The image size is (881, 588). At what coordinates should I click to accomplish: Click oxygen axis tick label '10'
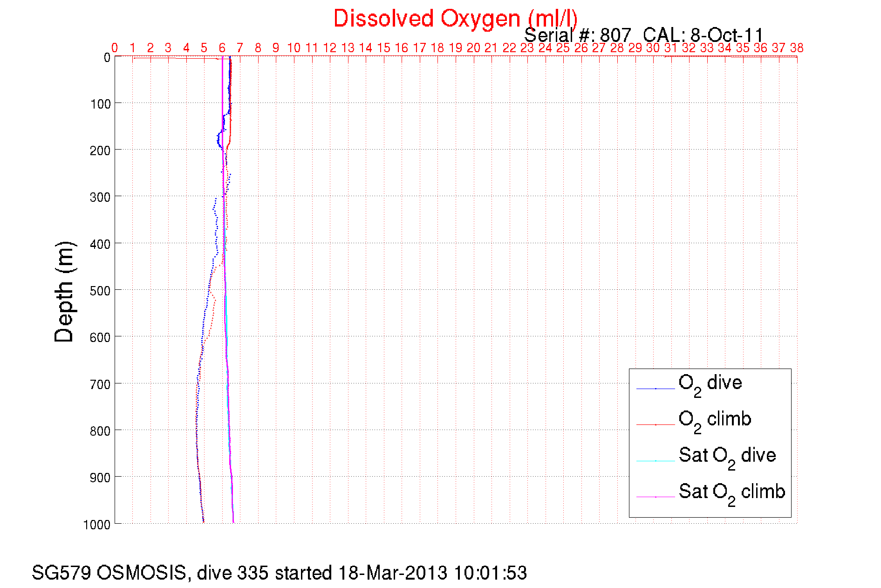pos(294,48)
